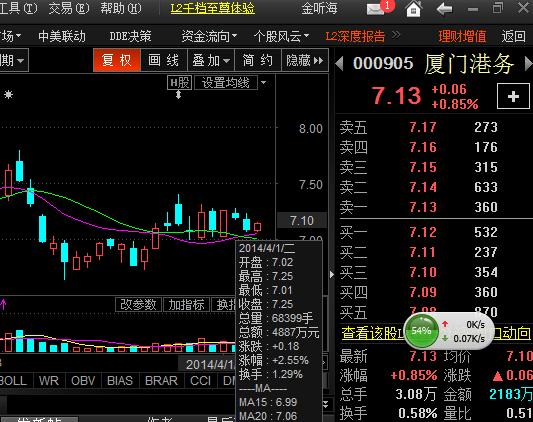Viewport: 533px width, 422px height.
Task: Click the back arrow icon in title bar
Action: click(x=444, y=9)
